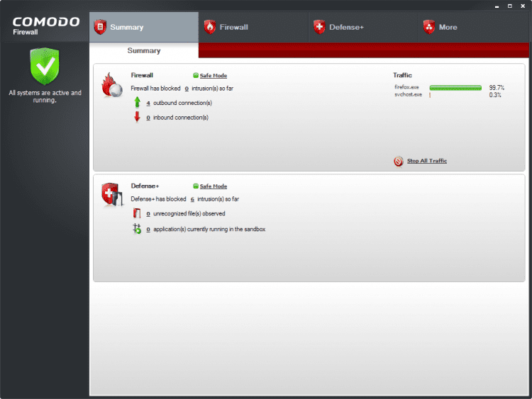Click the Summary sub-tab label
This screenshot has width=532, height=399.
point(144,50)
